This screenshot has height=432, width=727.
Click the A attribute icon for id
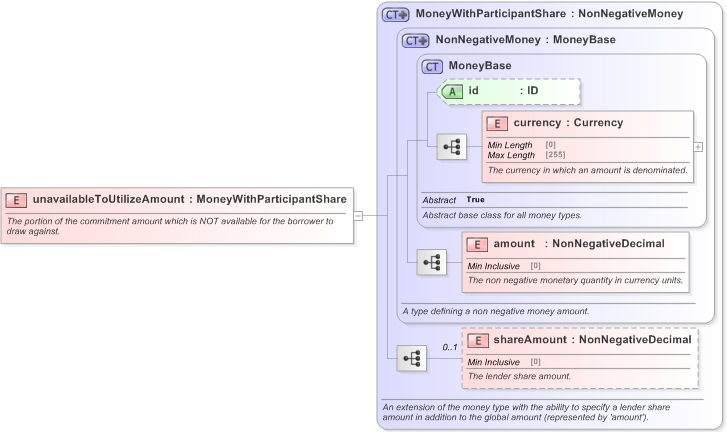click(x=452, y=91)
